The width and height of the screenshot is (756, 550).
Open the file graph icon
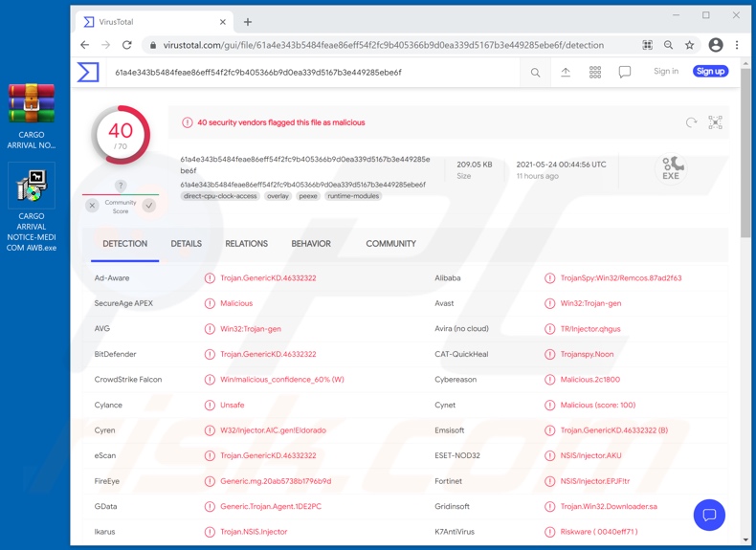tap(716, 122)
